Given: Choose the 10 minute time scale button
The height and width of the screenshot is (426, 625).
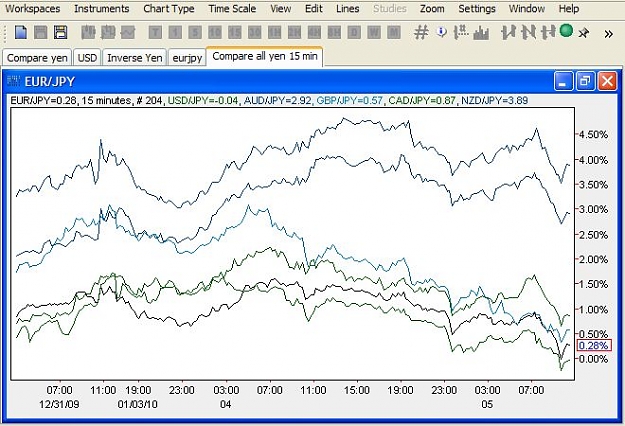Looking at the screenshot, I should click(215, 32).
